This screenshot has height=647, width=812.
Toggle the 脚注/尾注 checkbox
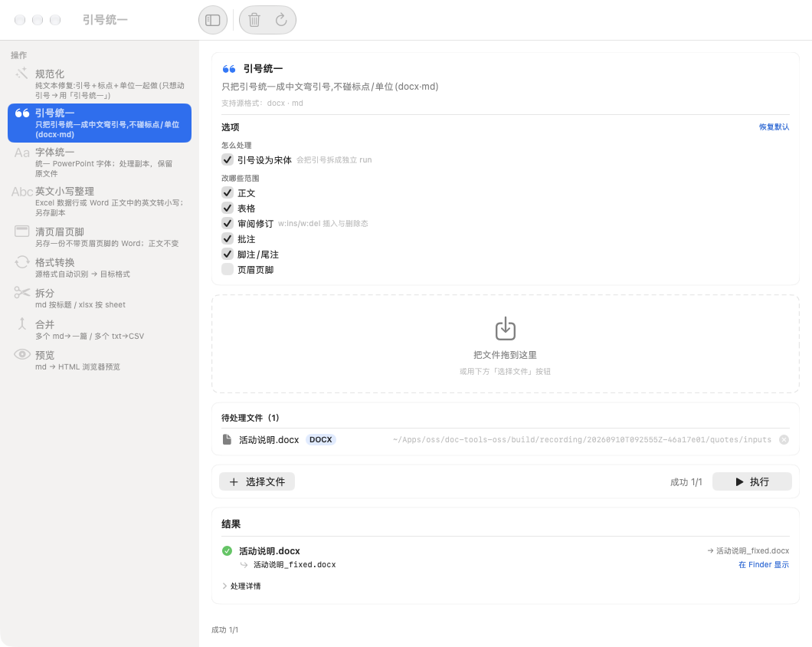point(228,254)
